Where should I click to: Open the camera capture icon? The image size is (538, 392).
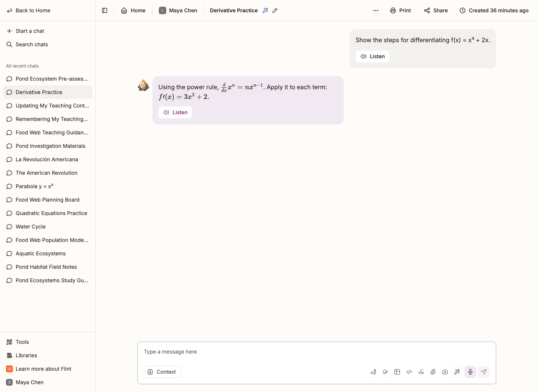coord(445,372)
